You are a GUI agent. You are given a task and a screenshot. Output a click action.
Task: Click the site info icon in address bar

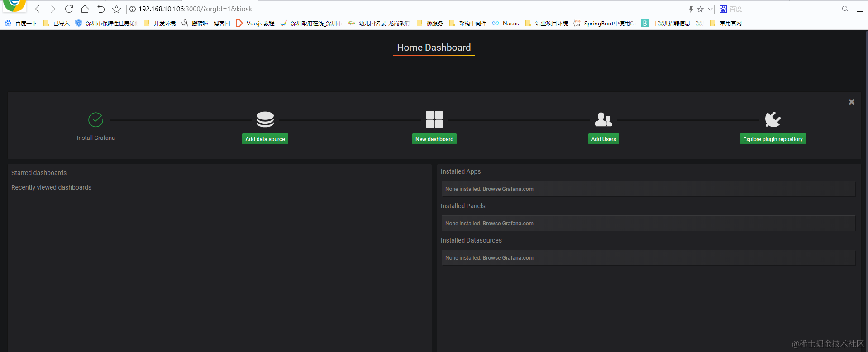tap(133, 9)
